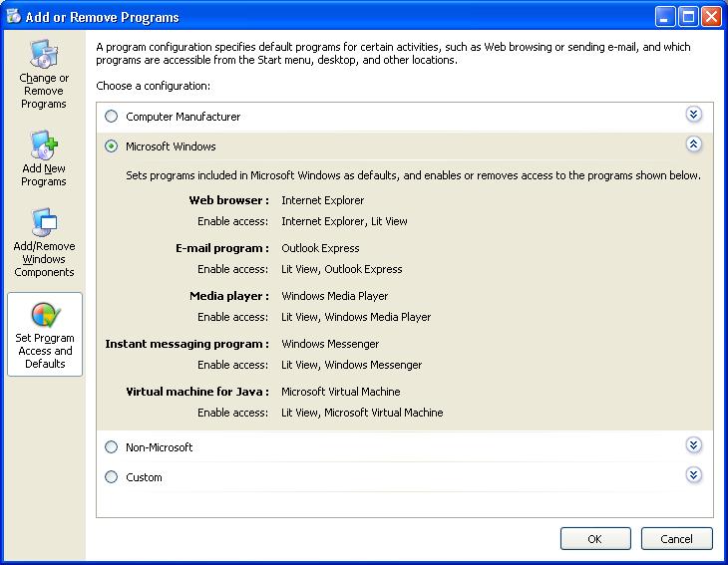
Task: Collapse the Microsoft Windows section chevron
Action: pos(693,144)
